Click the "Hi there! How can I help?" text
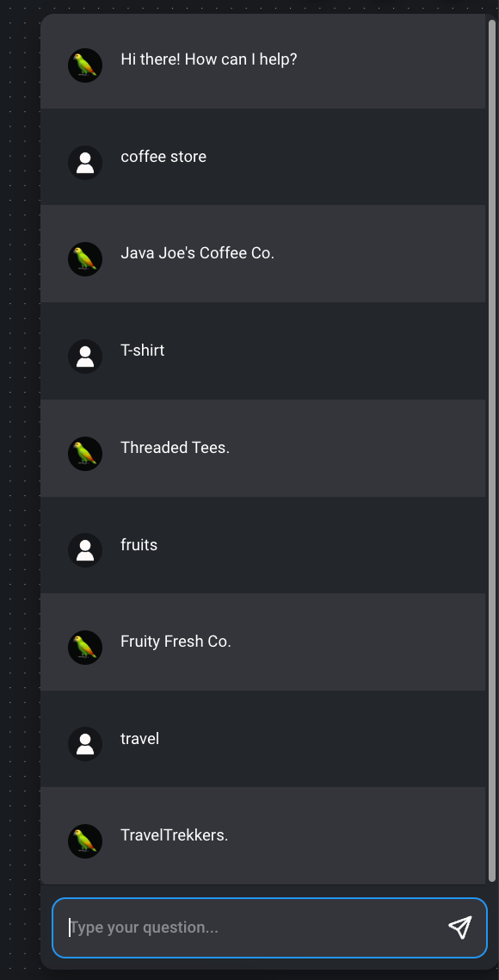 click(208, 59)
